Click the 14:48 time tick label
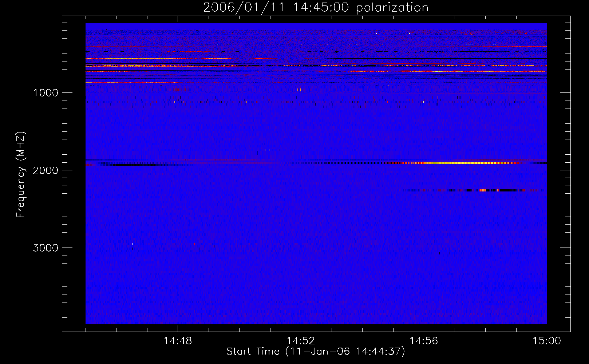 point(178,341)
